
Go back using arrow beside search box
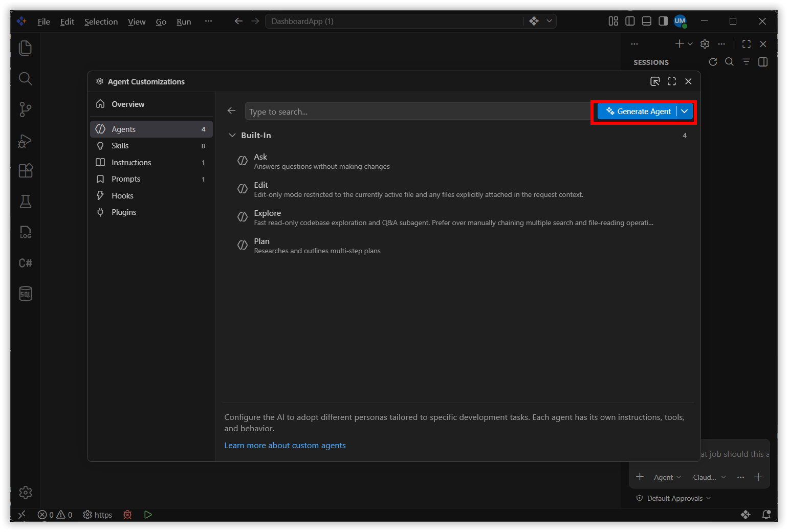tap(232, 111)
